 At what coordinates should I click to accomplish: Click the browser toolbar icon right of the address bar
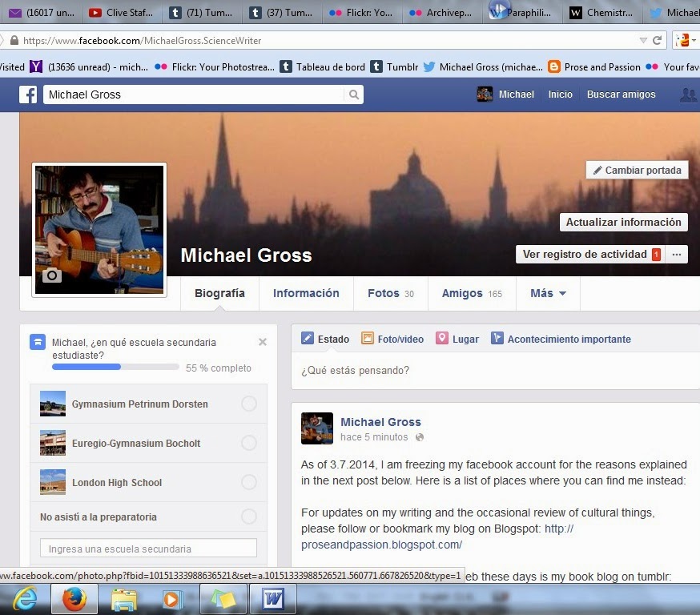682,40
